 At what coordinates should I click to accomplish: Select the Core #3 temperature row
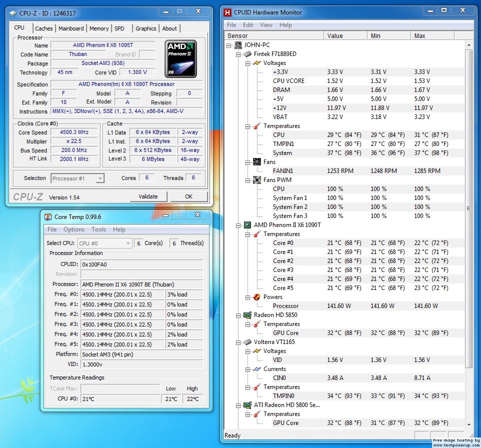click(367, 270)
